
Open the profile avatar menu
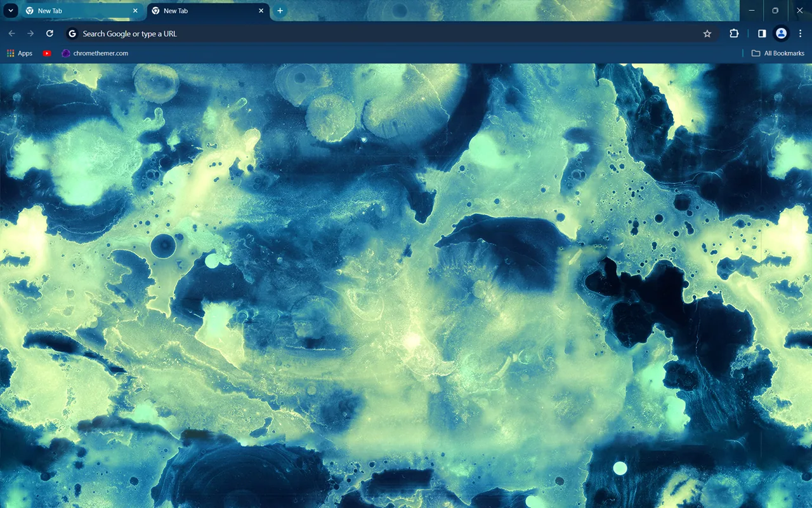point(781,34)
